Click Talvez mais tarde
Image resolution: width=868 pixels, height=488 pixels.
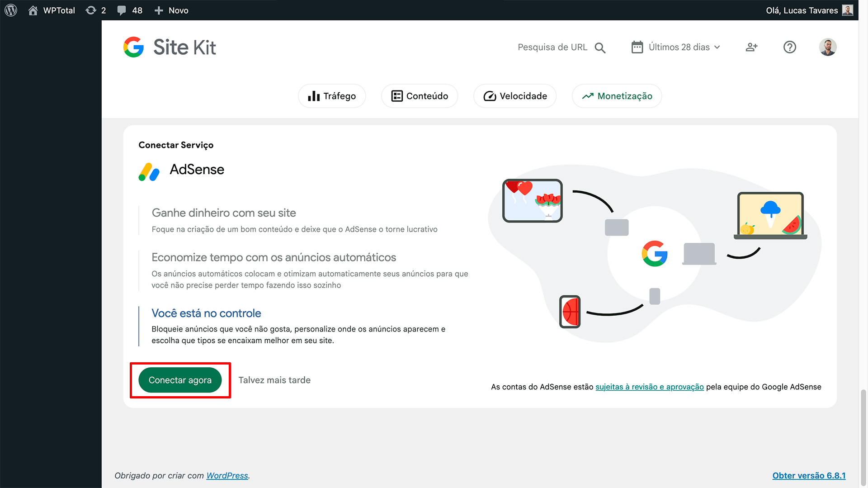point(274,380)
